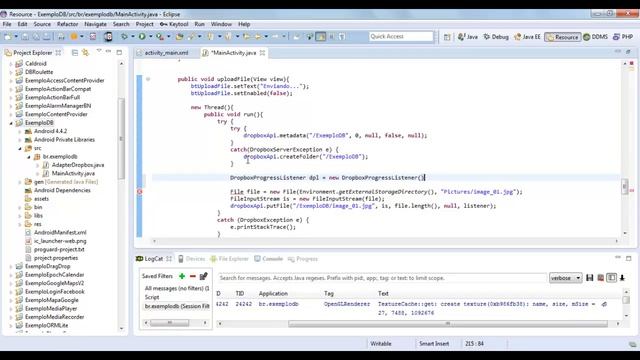
Task: Toggle Saved Filters view display in LogCat
Action: (x=611, y=278)
